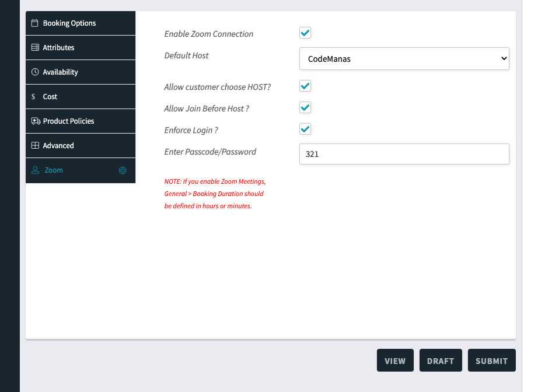Toggle Allow customer choose HOST checkbox
Screen dimensions: 545x392
305,86
